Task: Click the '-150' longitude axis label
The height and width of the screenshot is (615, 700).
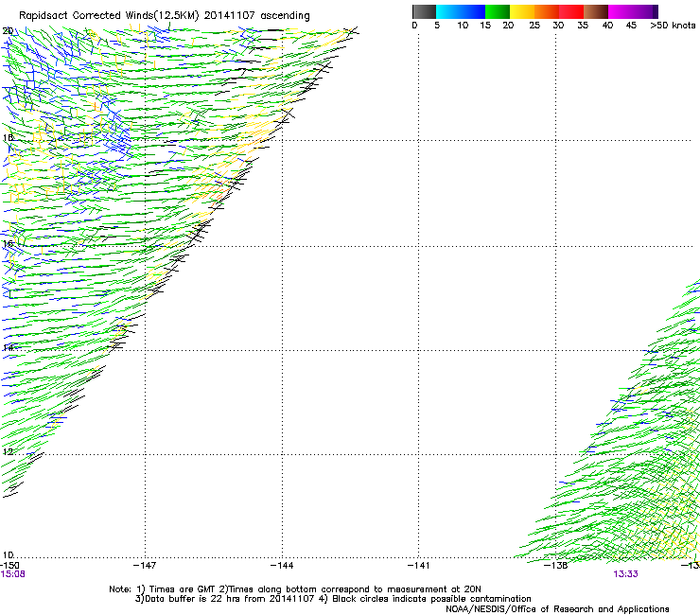Action: (9, 566)
